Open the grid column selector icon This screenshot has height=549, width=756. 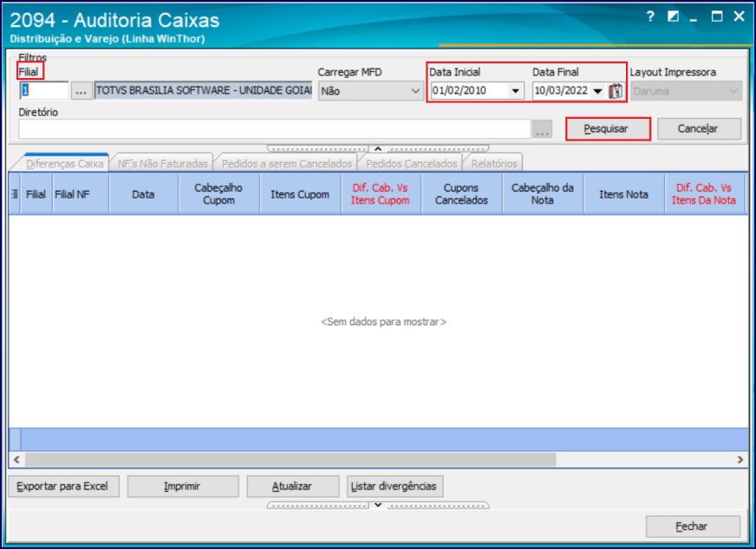(15, 194)
